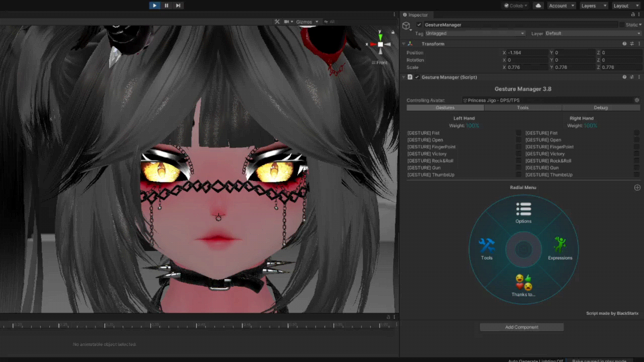
Task: Open the Controlling Avatar object picker
Action: [637, 100]
